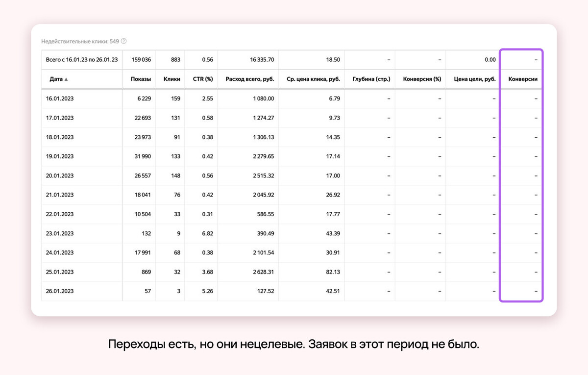Sort by the Дата column header
Viewport: 588px width, 375px height.
coord(59,79)
